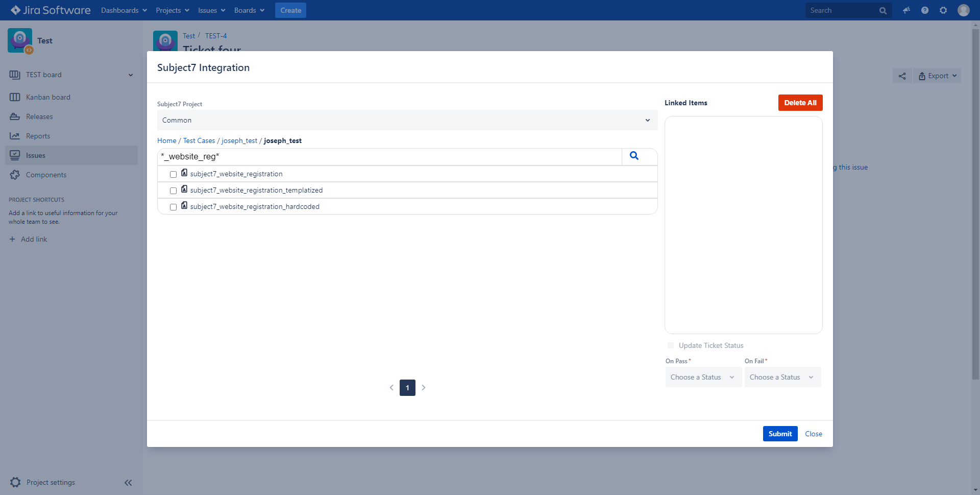Open the Dashboards menu

click(x=124, y=10)
